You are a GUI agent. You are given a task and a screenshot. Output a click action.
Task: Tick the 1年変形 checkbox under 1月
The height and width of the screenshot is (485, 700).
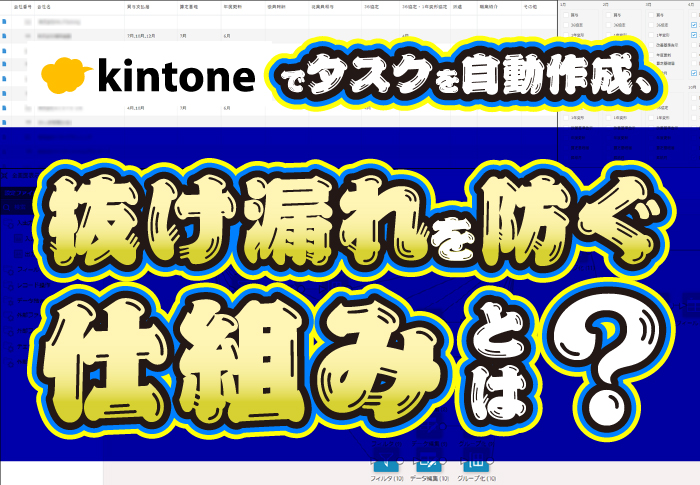566,35
